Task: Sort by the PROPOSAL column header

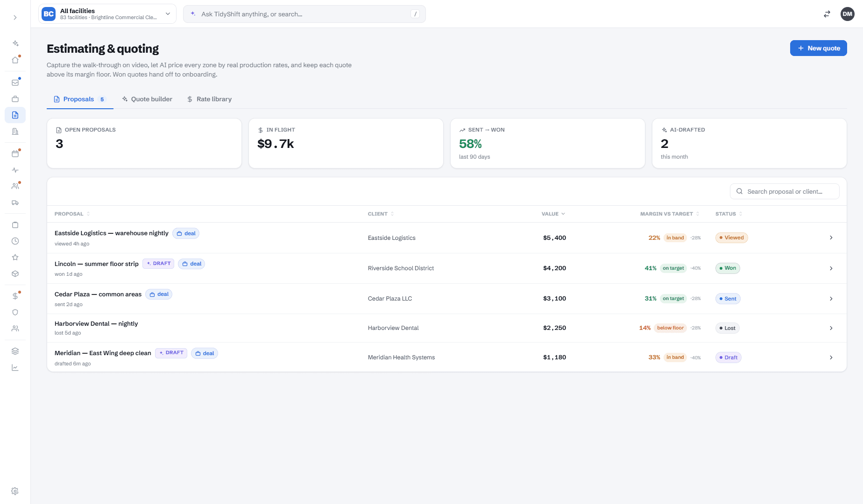Action: click(x=72, y=214)
